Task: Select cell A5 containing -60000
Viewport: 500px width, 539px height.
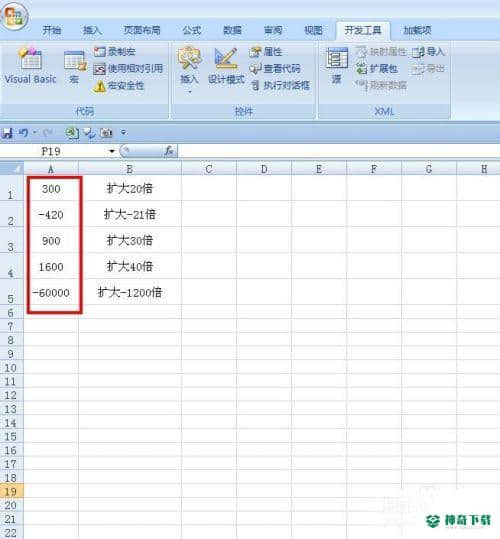Action: (x=51, y=292)
